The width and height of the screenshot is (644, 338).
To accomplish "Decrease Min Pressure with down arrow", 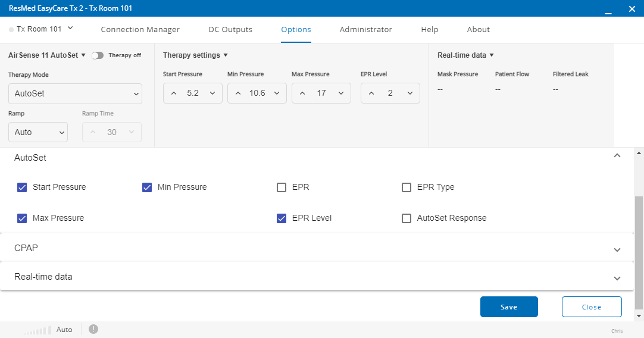I will (x=277, y=93).
